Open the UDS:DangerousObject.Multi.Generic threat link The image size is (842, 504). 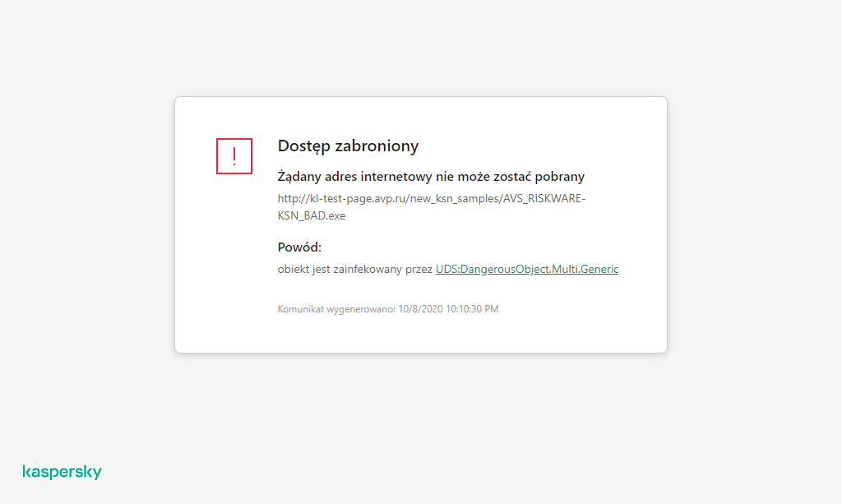[527, 269]
